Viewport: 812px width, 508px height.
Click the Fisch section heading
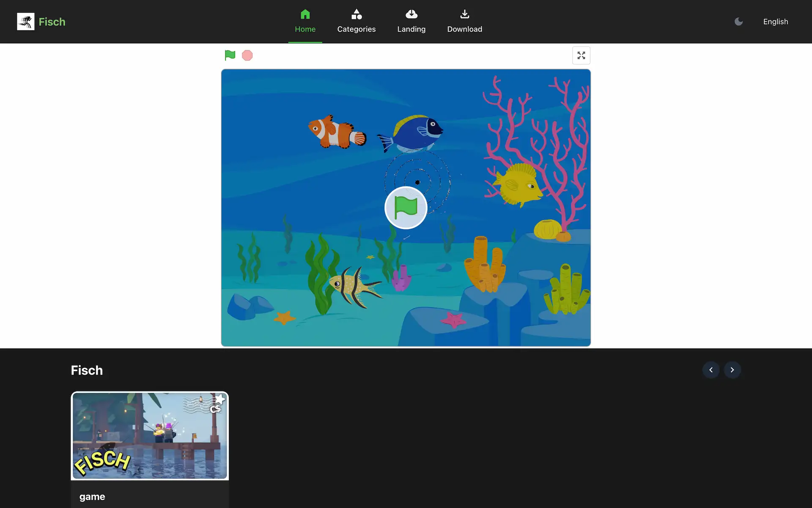[87, 370]
